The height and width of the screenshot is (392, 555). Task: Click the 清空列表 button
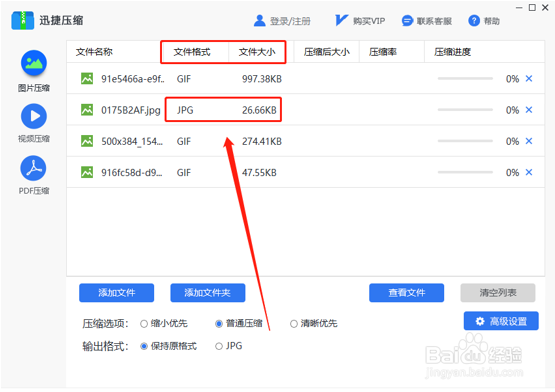498,293
